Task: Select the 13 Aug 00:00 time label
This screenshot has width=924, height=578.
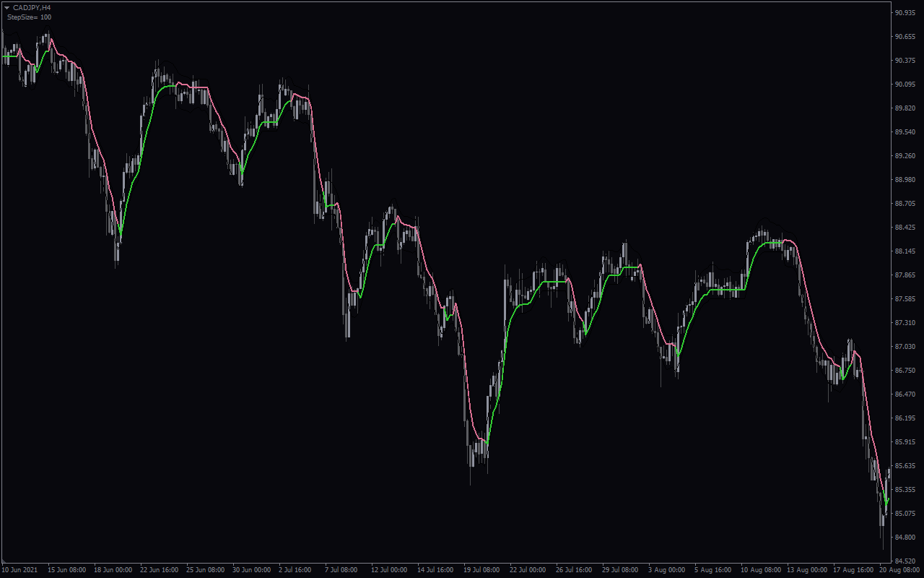Action: (x=806, y=570)
